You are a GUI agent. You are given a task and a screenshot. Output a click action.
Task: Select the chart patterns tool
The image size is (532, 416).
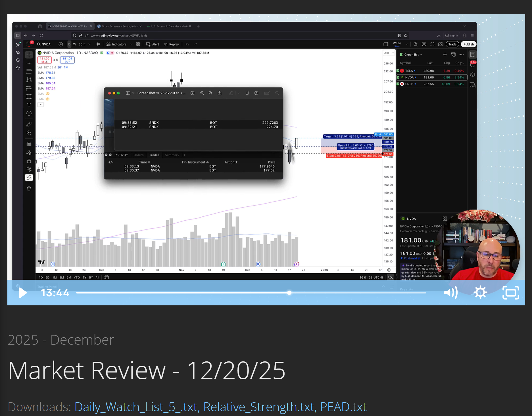pos(29,80)
